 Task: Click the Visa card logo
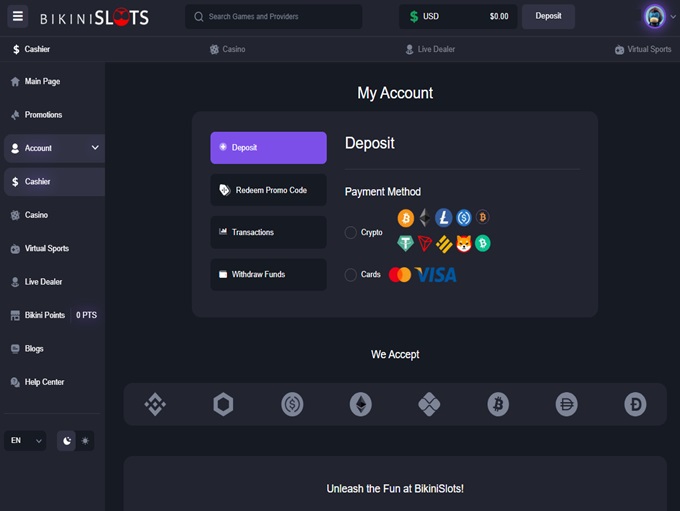pos(436,274)
